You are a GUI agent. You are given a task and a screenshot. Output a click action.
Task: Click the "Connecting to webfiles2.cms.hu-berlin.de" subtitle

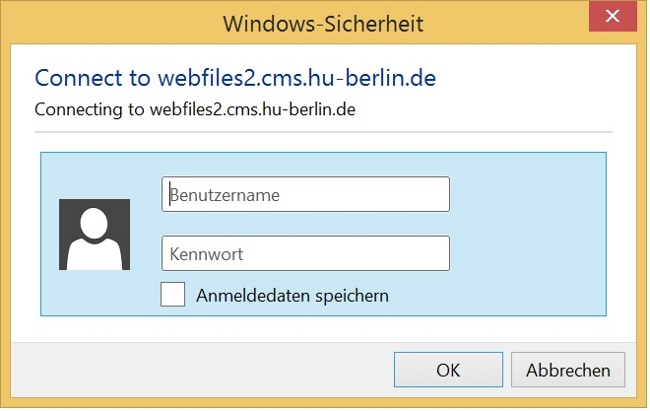[x=195, y=108]
